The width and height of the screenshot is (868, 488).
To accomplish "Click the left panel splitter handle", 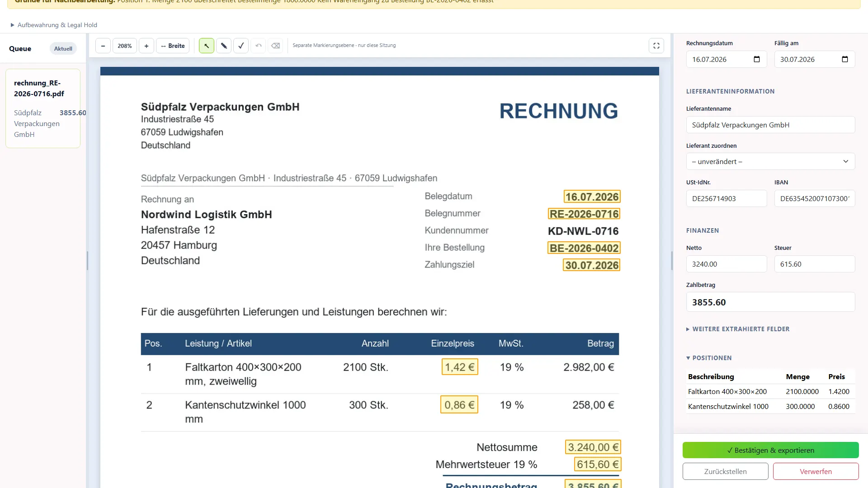I will pyautogui.click(x=87, y=261).
